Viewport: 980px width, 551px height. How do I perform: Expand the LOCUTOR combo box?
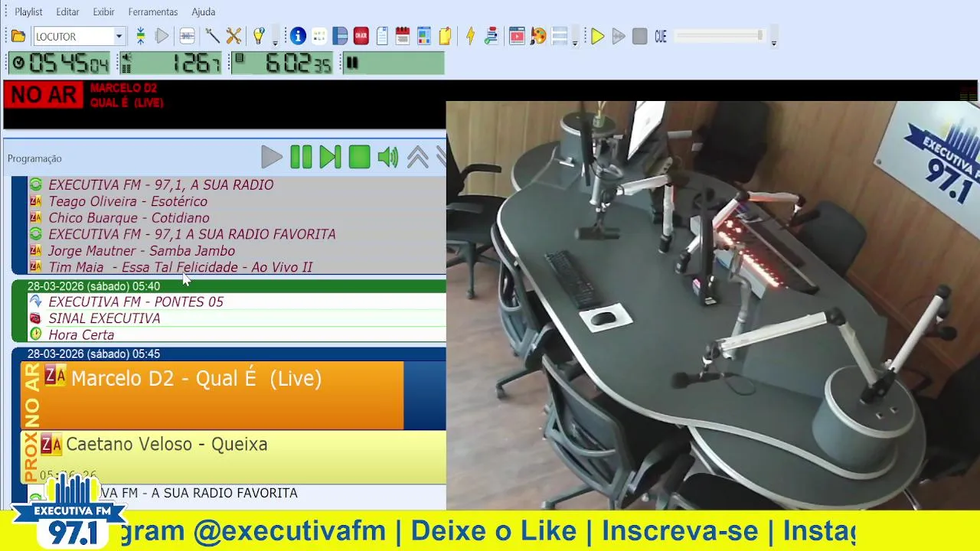(x=119, y=36)
